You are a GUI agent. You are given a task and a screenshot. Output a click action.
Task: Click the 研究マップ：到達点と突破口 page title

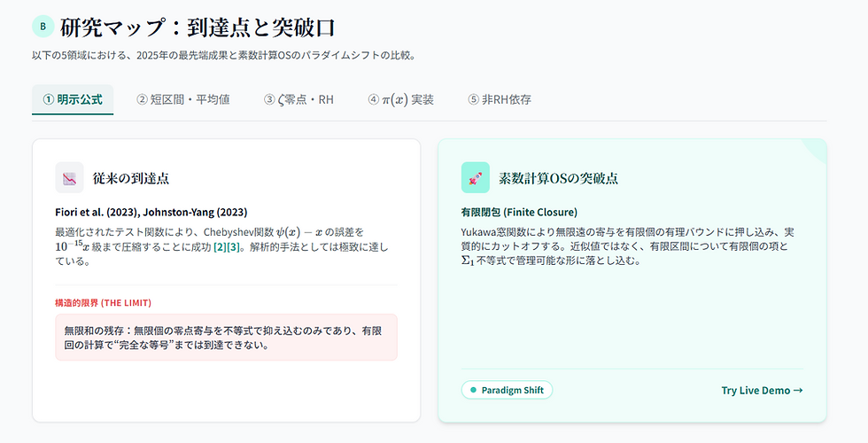(198, 27)
